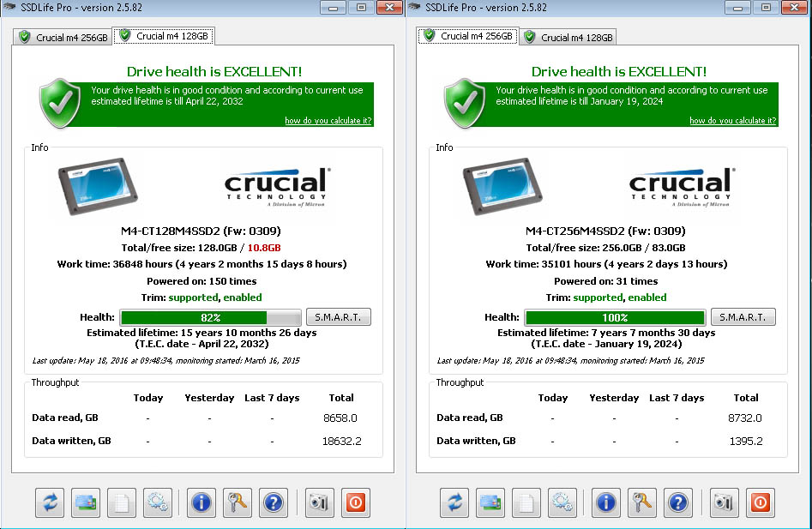Click the 'T.E.C. date - April 22, 2032' text
This screenshot has width=812, height=529.
tap(202, 344)
